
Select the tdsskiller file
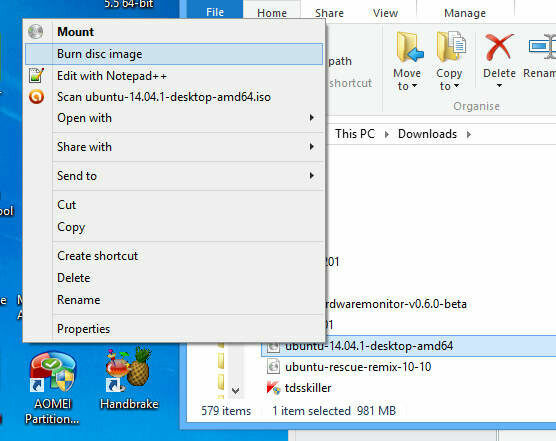pos(308,388)
